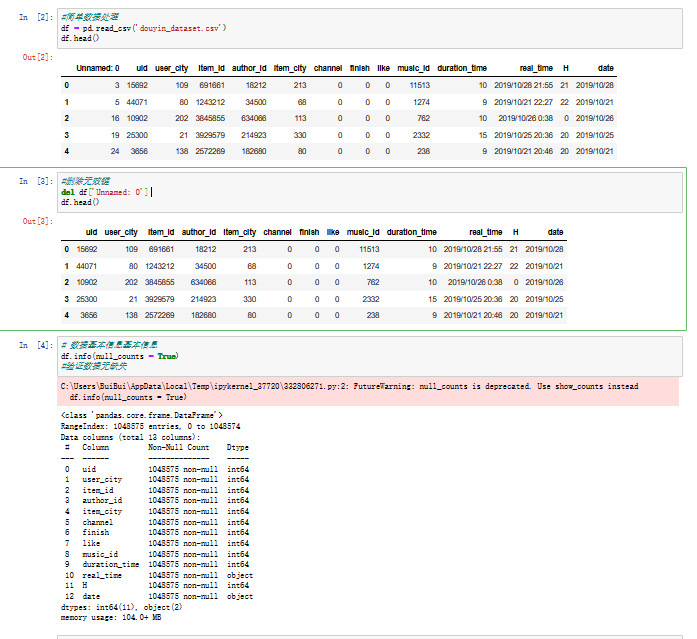
Task: Click the duration_time row in df.info output
Action: (157, 564)
